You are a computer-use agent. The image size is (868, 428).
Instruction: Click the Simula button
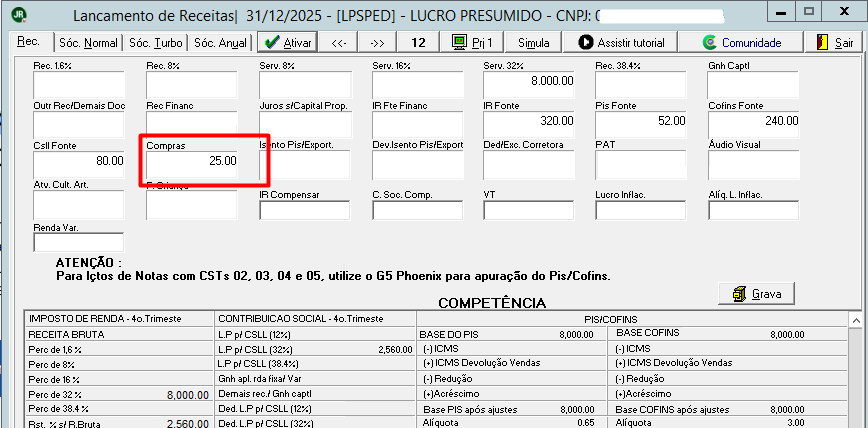tap(534, 43)
